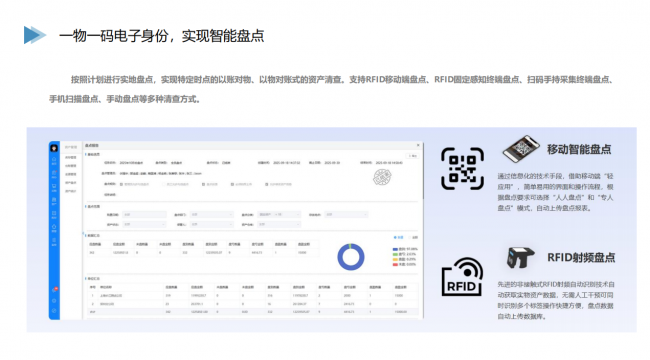Screen dimensions: 650x360
Task: Click the small button below the dialog close X
Action: pos(413,156)
